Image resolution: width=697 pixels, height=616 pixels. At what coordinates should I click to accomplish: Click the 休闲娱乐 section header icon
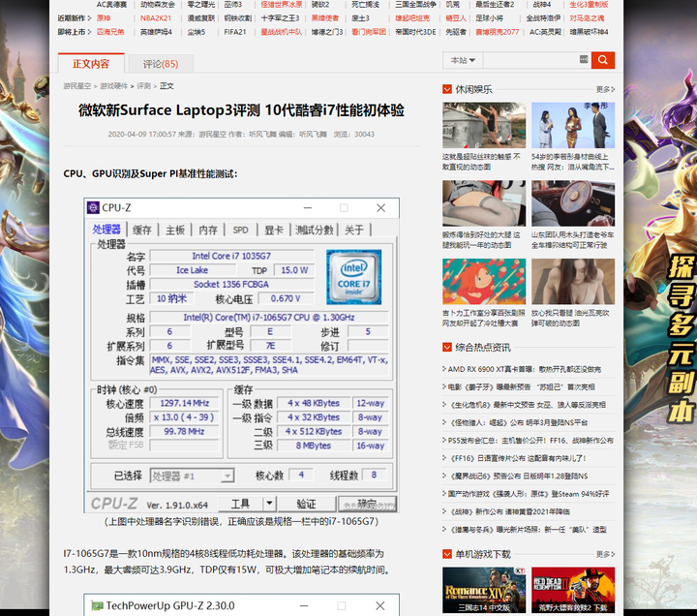[x=447, y=89]
